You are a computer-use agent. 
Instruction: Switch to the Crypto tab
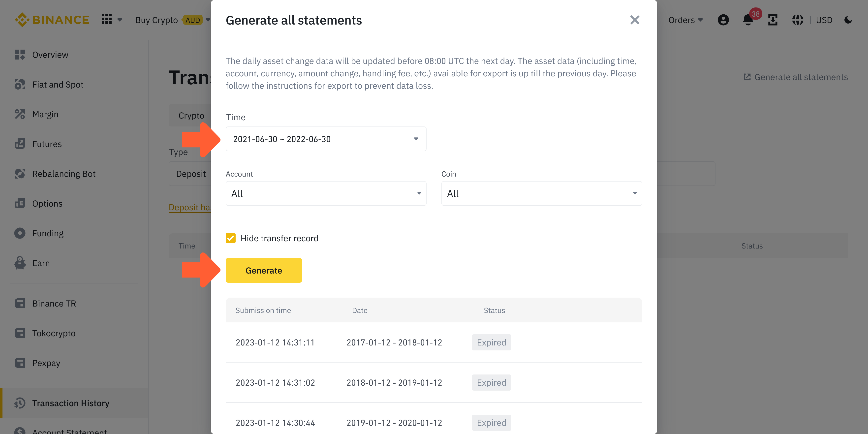pyautogui.click(x=191, y=115)
